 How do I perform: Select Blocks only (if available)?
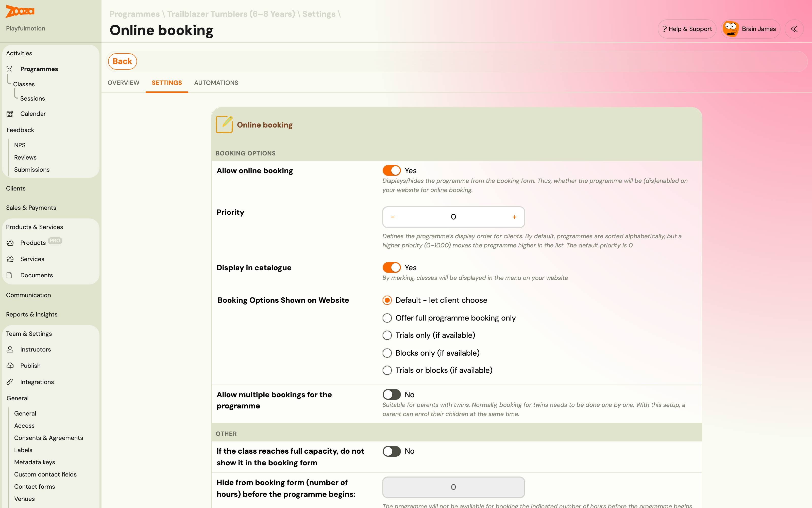coord(387,353)
